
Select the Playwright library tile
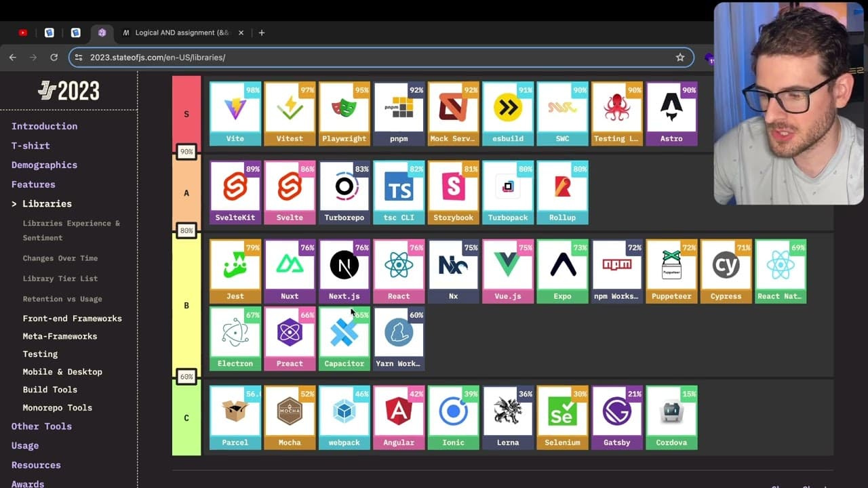[x=344, y=114]
